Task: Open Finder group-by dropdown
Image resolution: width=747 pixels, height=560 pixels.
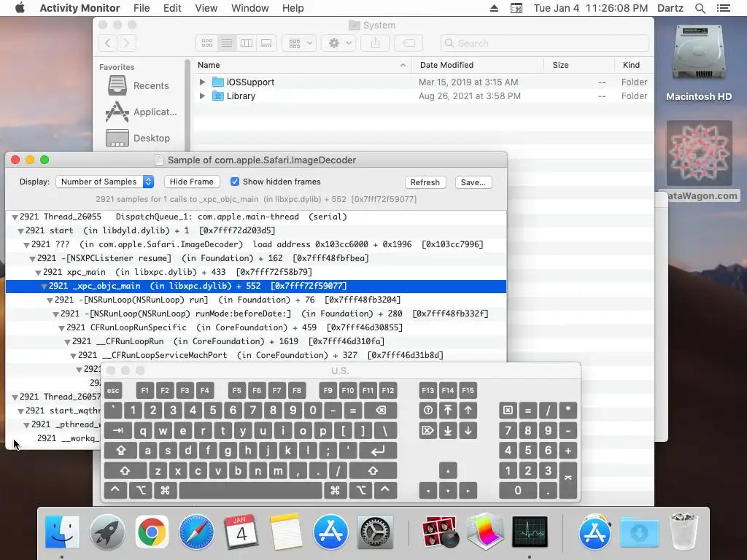Action: 299,43
